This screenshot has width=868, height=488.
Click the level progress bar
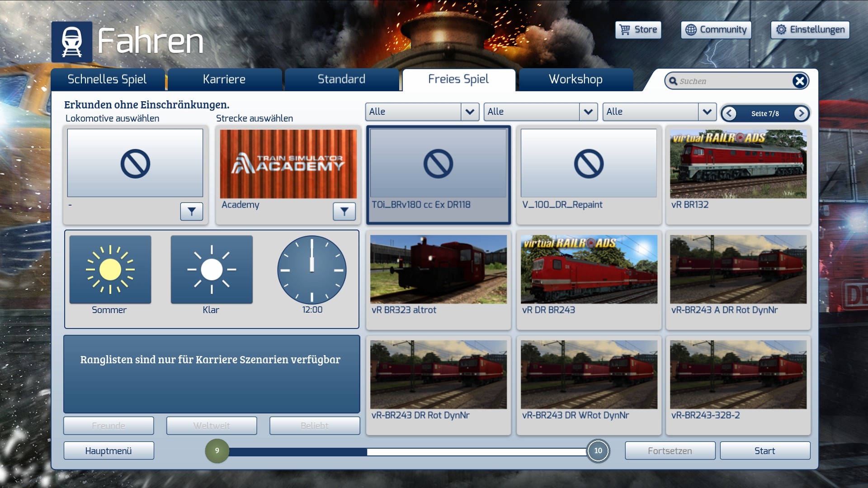407,451
